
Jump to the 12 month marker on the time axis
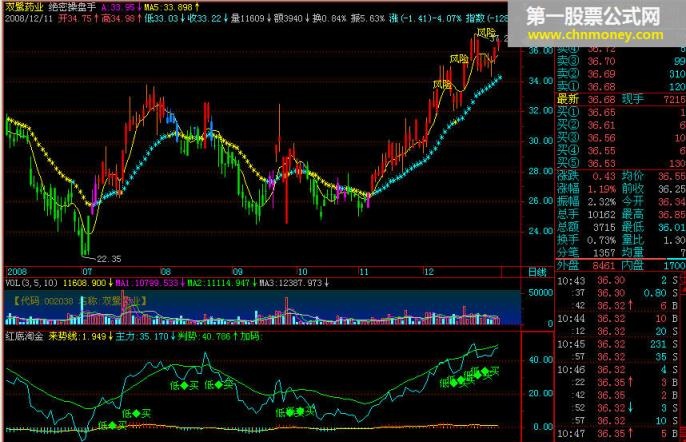point(429,271)
